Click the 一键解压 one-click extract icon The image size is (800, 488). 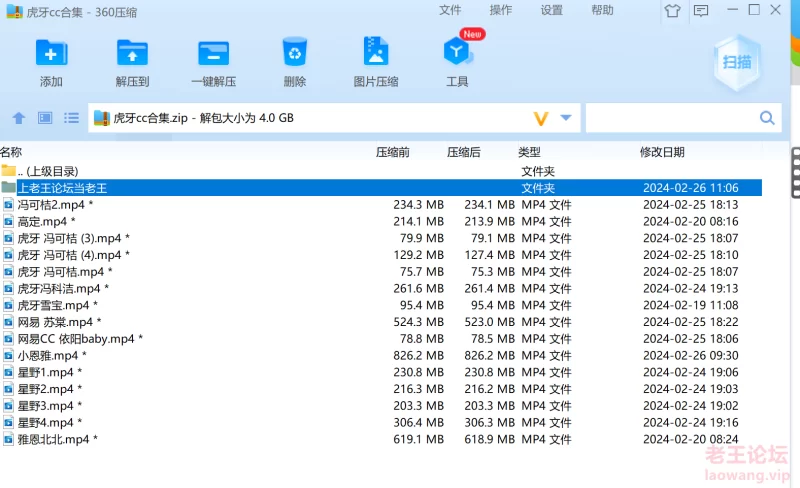tap(213, 53)
